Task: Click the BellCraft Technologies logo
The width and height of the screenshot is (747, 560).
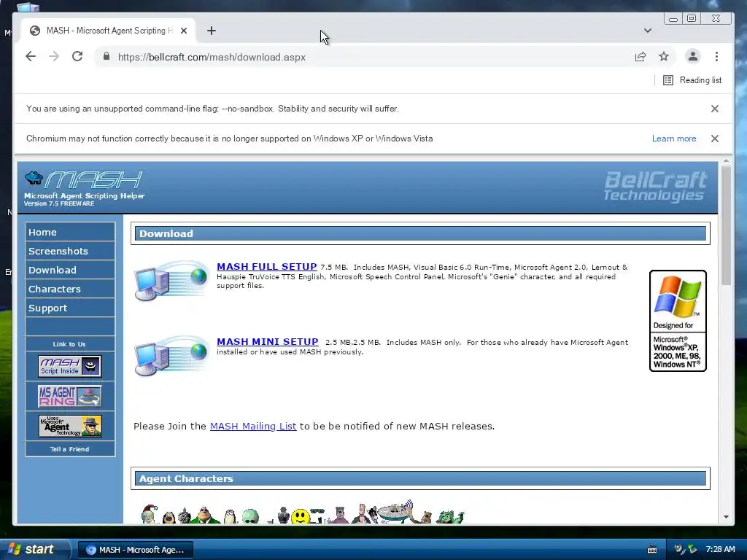Action: [x=656, y=186]
